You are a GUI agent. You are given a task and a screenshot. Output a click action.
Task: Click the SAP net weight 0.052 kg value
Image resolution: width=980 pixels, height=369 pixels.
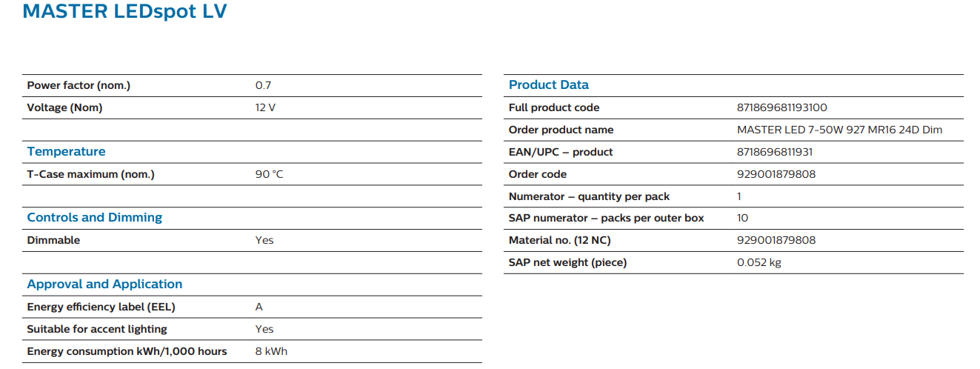759,262
